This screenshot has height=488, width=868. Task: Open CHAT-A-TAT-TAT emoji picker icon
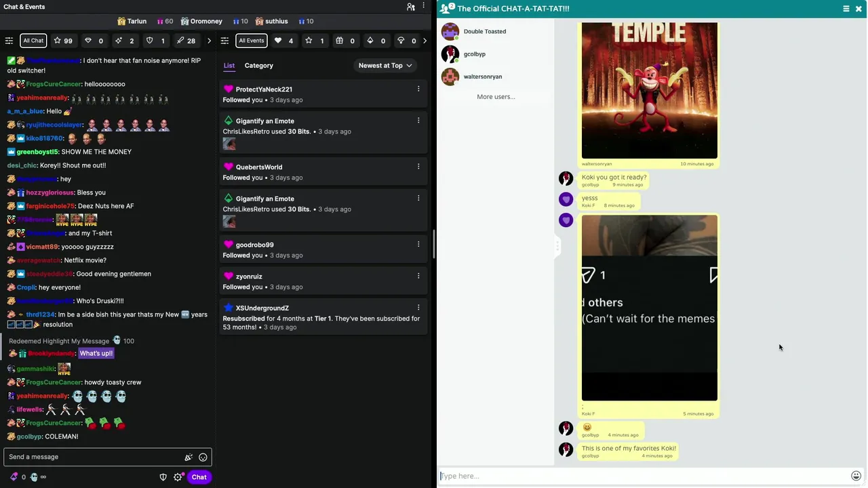(x=856, y=476)
